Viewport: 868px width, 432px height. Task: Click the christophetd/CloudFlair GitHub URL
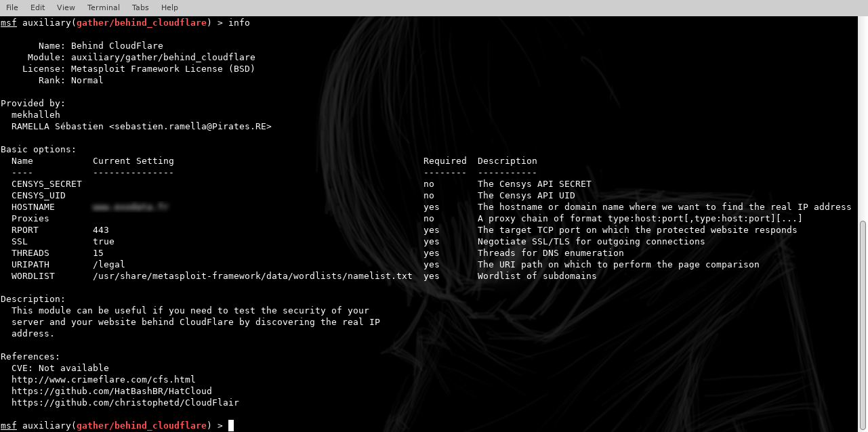pos(125,403)
